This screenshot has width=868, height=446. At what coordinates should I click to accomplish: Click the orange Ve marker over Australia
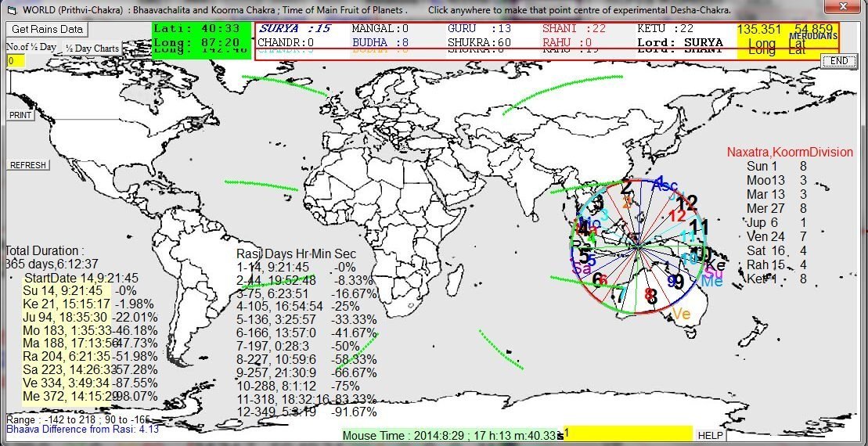coord(682,315)
